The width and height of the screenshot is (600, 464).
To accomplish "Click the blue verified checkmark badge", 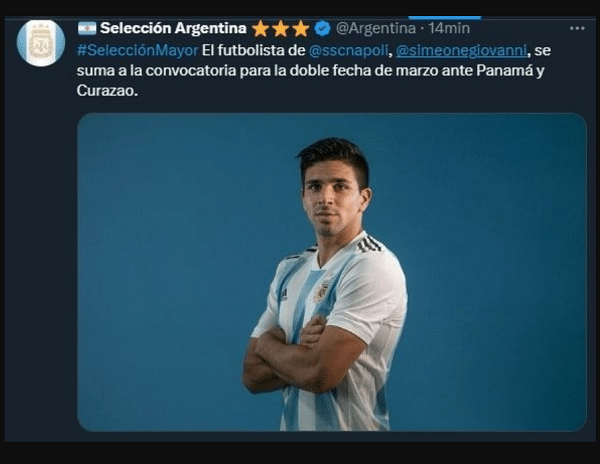I will (x=323, y=29).
